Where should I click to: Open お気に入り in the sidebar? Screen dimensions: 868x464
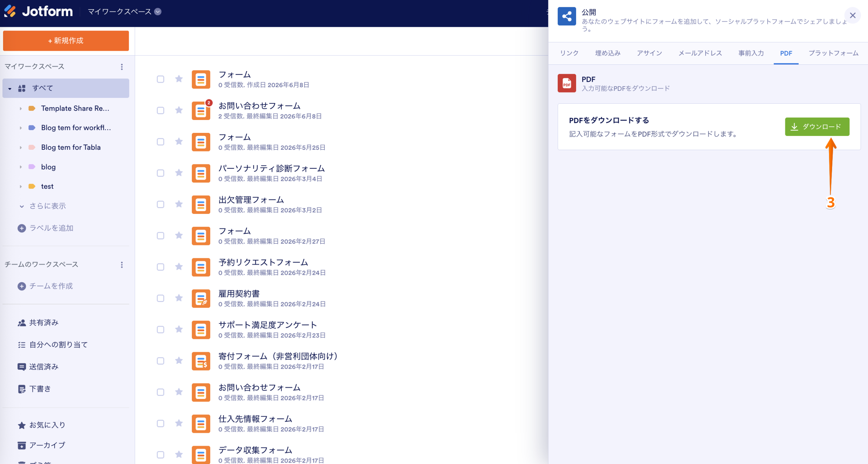(41, 425)
